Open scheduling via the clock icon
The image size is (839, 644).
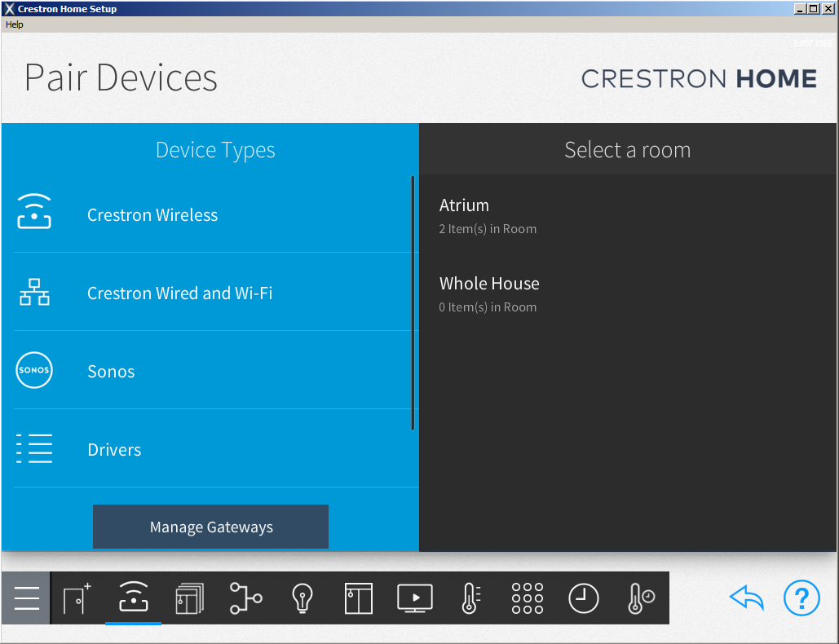(x=583, y=598)
